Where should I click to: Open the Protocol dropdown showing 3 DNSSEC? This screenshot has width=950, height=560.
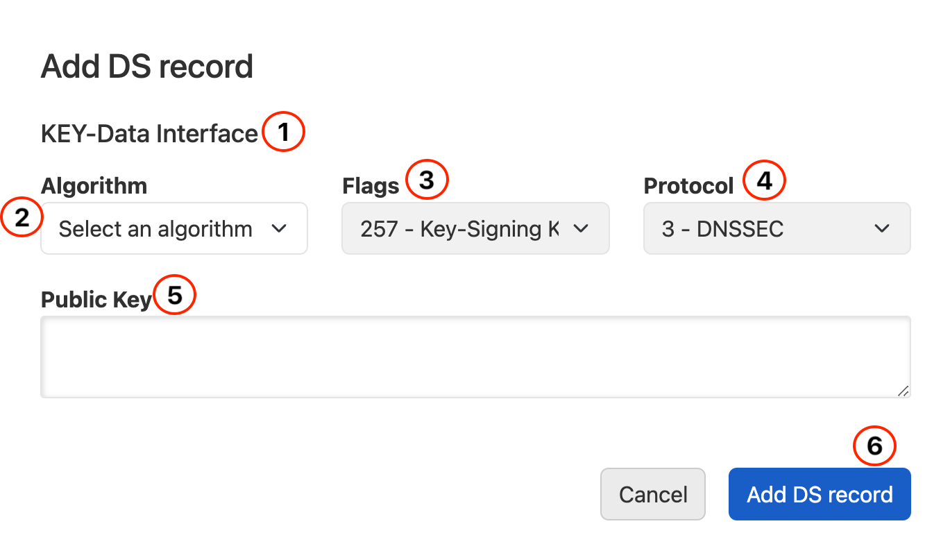777,228
